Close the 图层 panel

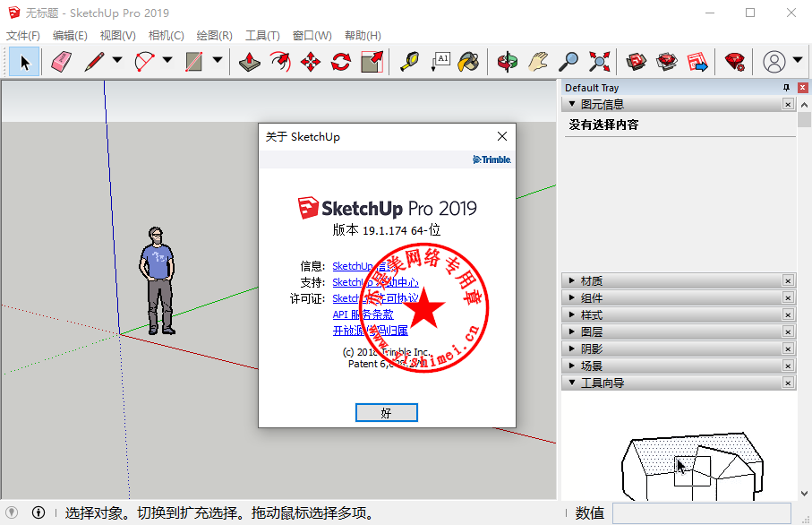pos(788,331)
